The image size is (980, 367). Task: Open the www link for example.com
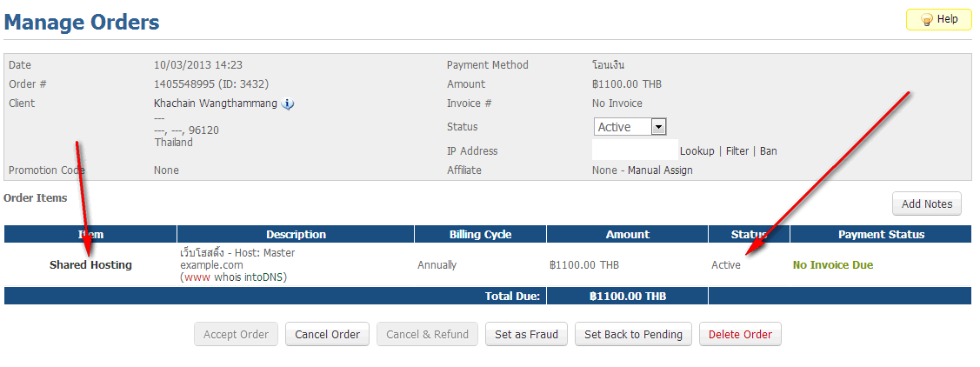pyautogui.click(x=197, y=277)
